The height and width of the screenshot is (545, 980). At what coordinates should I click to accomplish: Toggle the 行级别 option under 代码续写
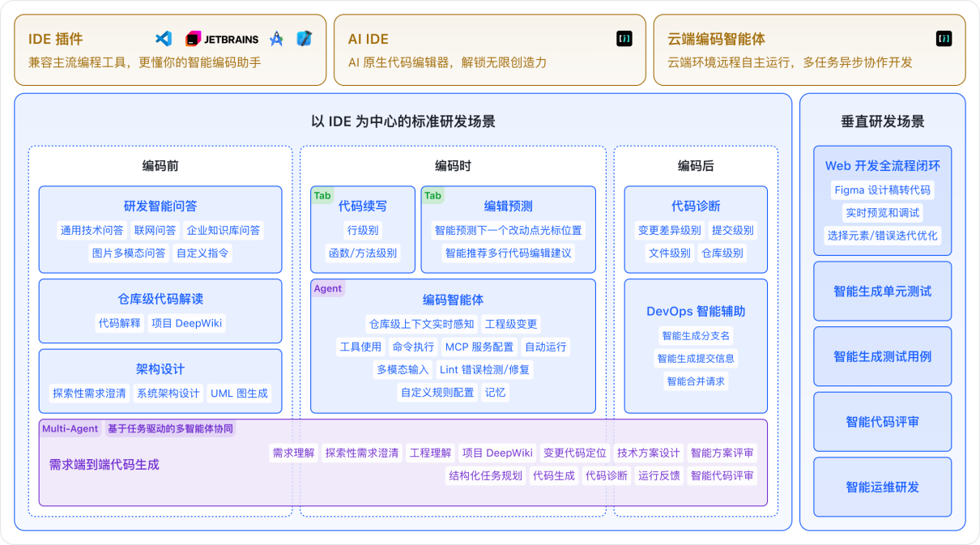363,230
